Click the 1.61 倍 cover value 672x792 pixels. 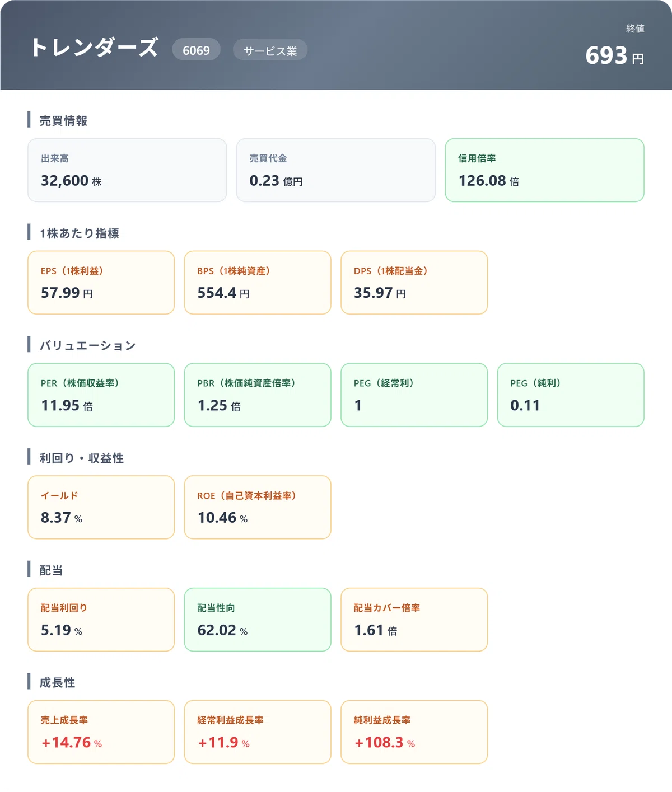click(376, 630)
